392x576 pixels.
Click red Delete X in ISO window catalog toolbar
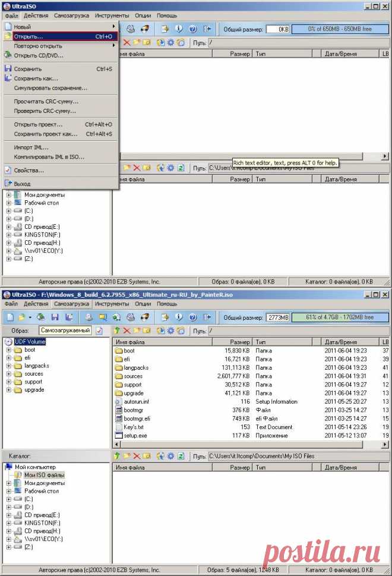coord(137,456)
